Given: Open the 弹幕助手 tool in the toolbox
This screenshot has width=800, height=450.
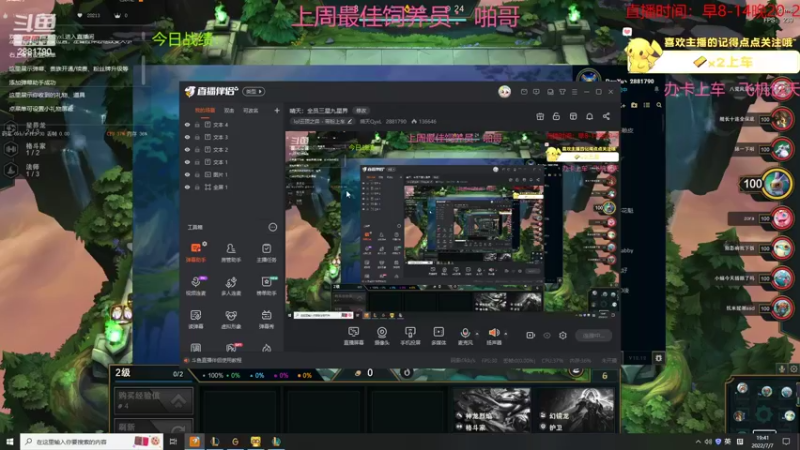Looking at the screenshot, I should pyautogui.click(x=196, y=253).
